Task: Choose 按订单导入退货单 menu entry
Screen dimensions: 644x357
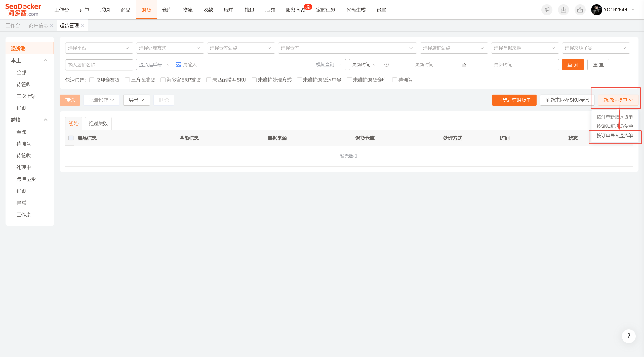Action: pos(615,136)
